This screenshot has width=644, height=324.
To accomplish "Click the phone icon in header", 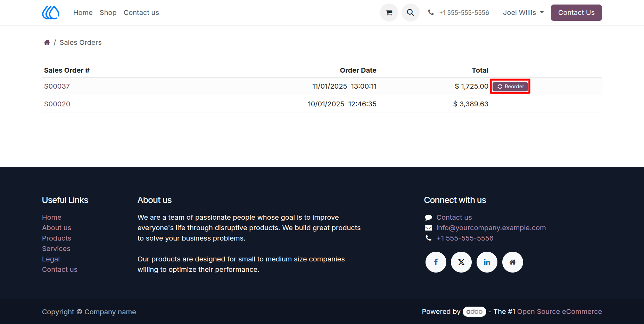I will click(431, 13).
